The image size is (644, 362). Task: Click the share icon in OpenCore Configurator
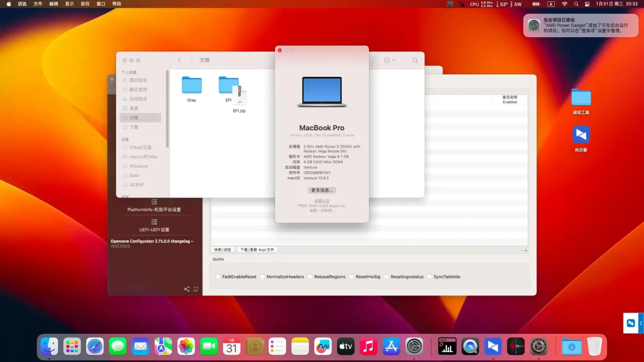pyautogui.click(x=187, y=288)
